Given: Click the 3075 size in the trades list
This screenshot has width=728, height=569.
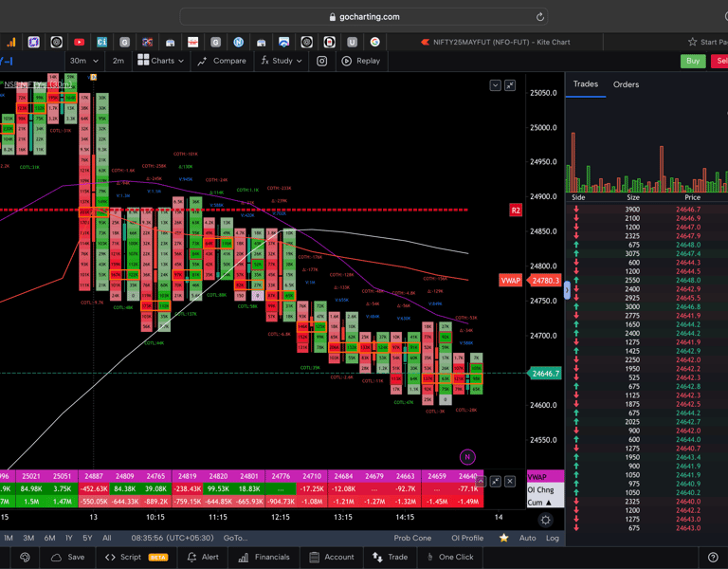Looking at the screenshot, I should pos(632,253).
